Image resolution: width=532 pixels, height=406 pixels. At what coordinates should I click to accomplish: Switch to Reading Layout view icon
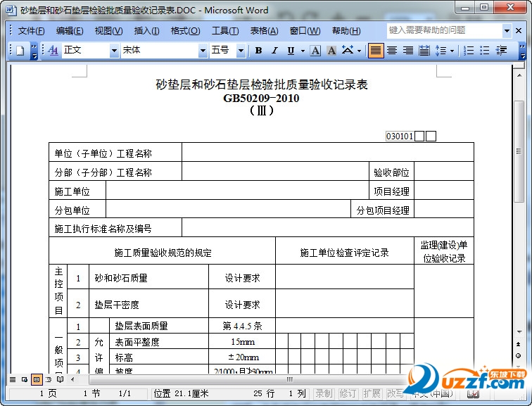pos(60,379)
